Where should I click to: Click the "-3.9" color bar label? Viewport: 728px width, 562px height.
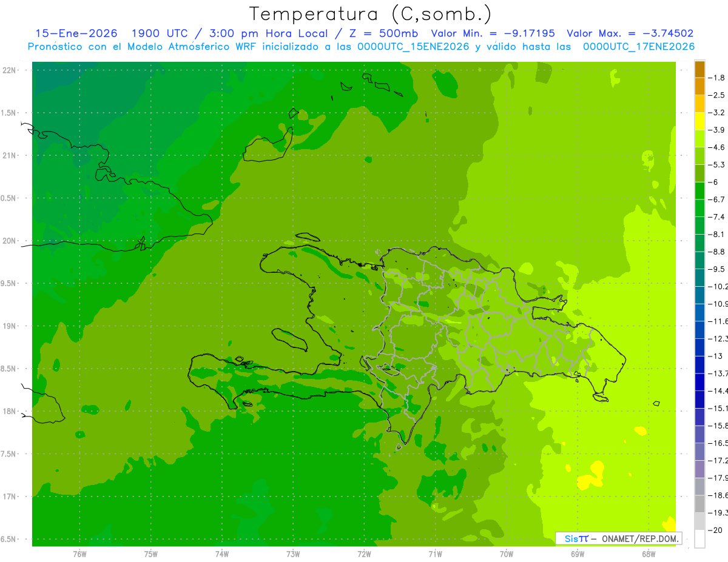click(716, 130)
